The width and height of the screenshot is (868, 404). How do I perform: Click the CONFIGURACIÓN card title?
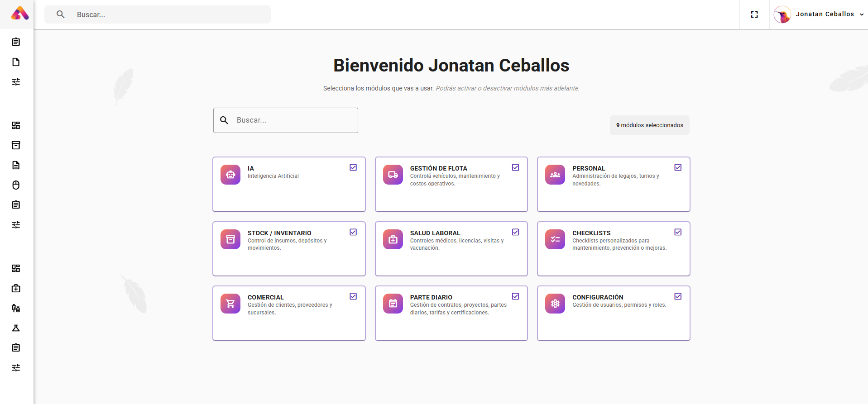pos(598,297)
